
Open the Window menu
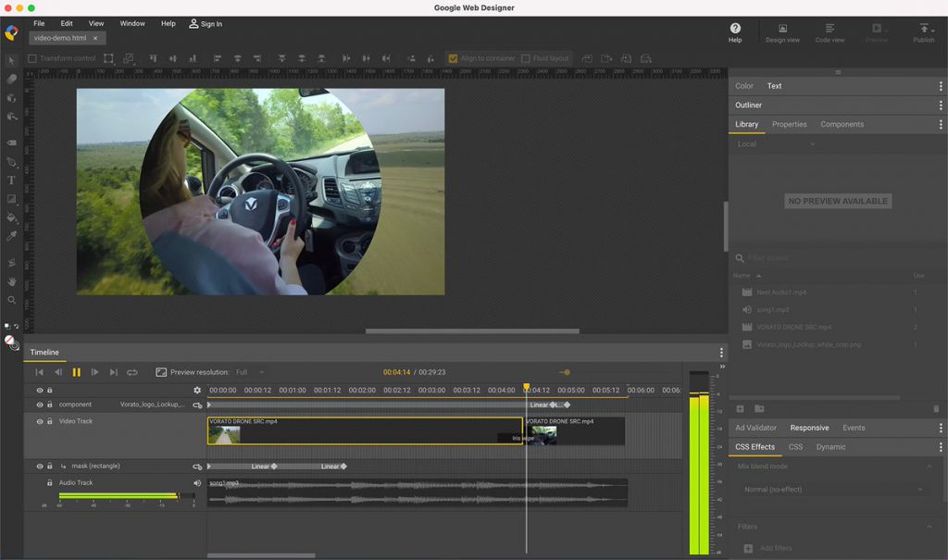pos(132,23)
